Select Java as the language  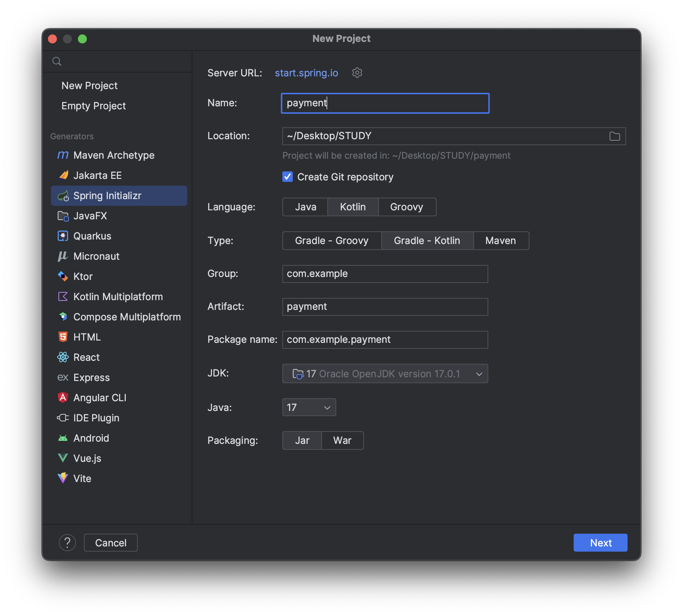tap(305, 207)
